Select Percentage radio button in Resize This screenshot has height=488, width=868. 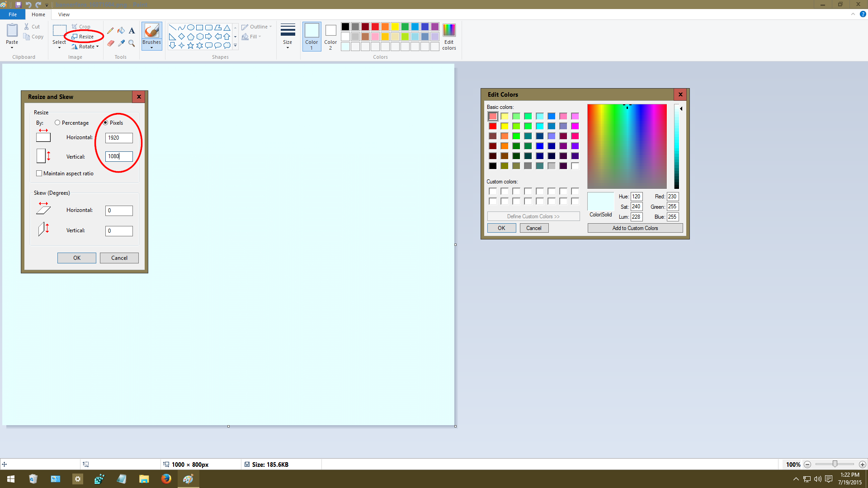(x=57, y=123)
